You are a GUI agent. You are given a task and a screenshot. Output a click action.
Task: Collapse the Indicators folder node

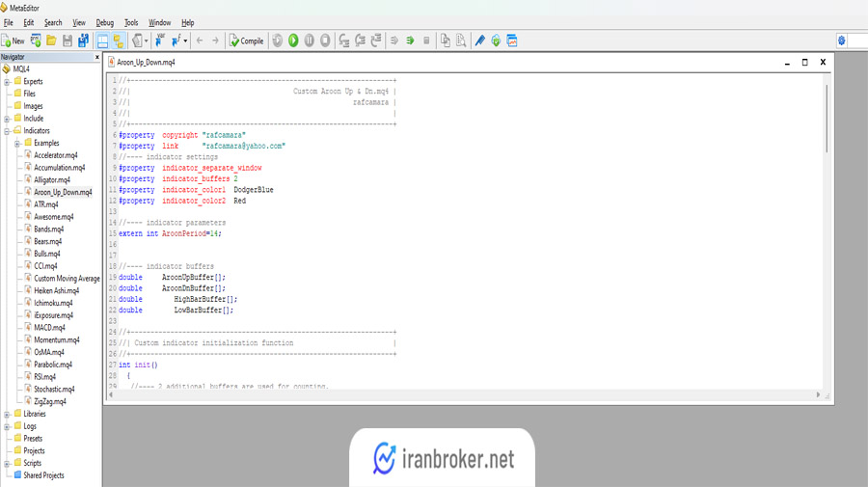tap(7, 131)
